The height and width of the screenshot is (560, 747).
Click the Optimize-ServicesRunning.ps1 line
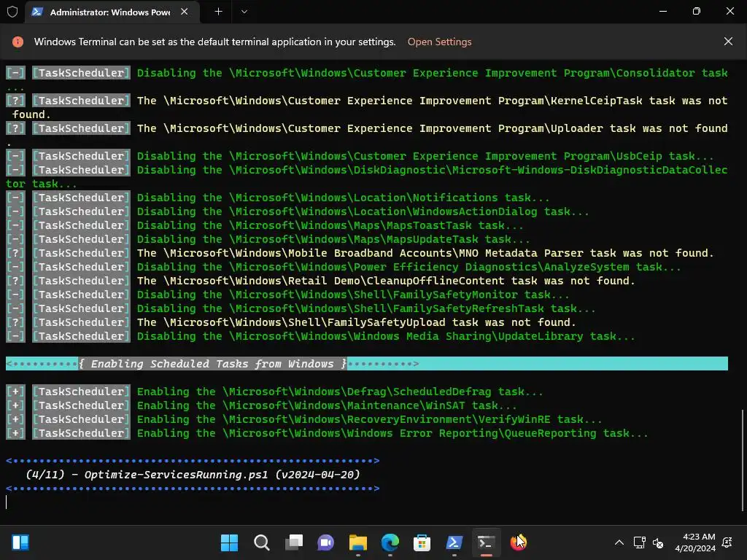click(193, 475)
